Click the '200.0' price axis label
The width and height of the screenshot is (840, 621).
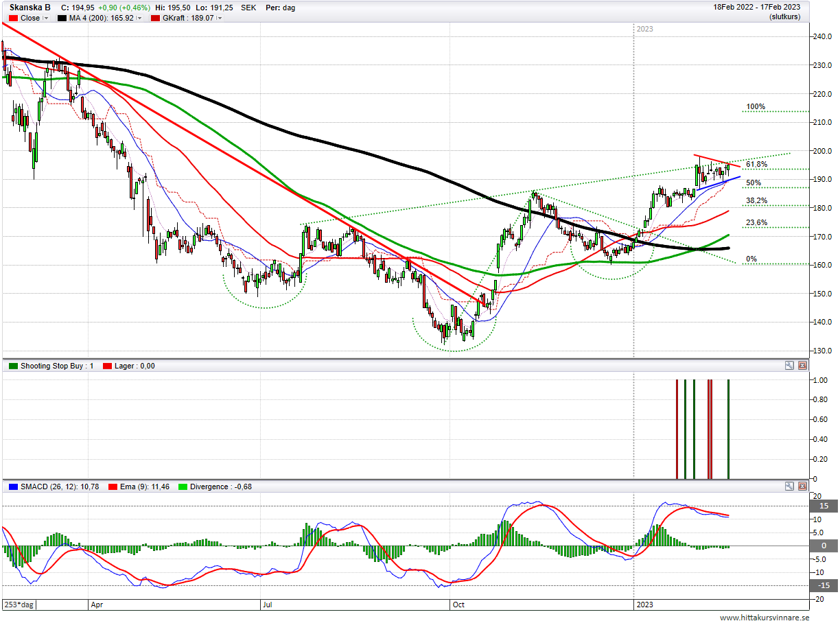click(824, 151)
